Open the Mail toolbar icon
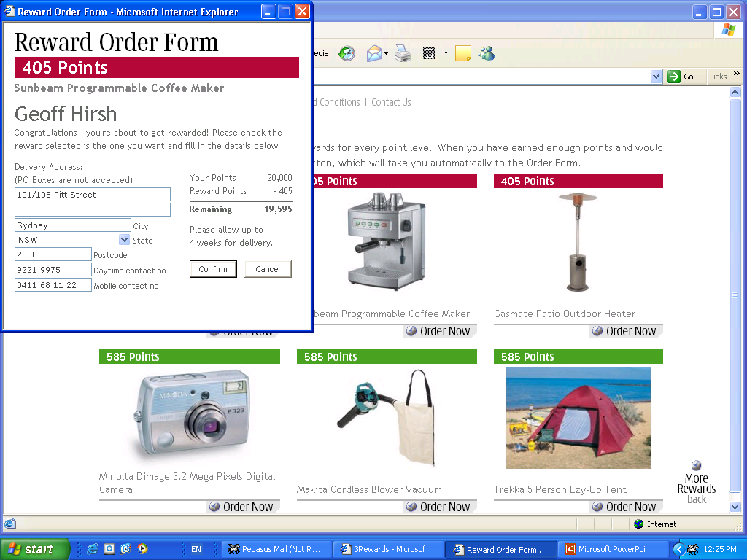Viewport: 747px width, 560px height. (374, 53)
